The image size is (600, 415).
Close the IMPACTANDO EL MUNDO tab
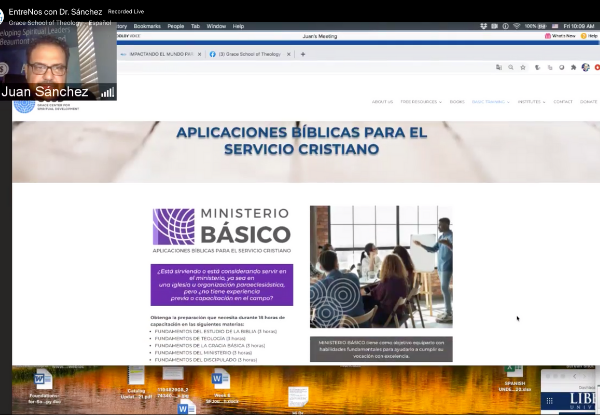point(199,54)
